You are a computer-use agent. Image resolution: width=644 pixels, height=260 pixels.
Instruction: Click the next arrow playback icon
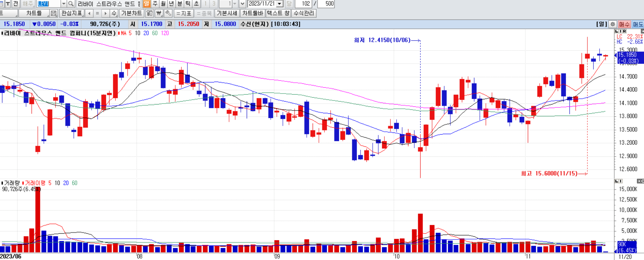point(105,13)
